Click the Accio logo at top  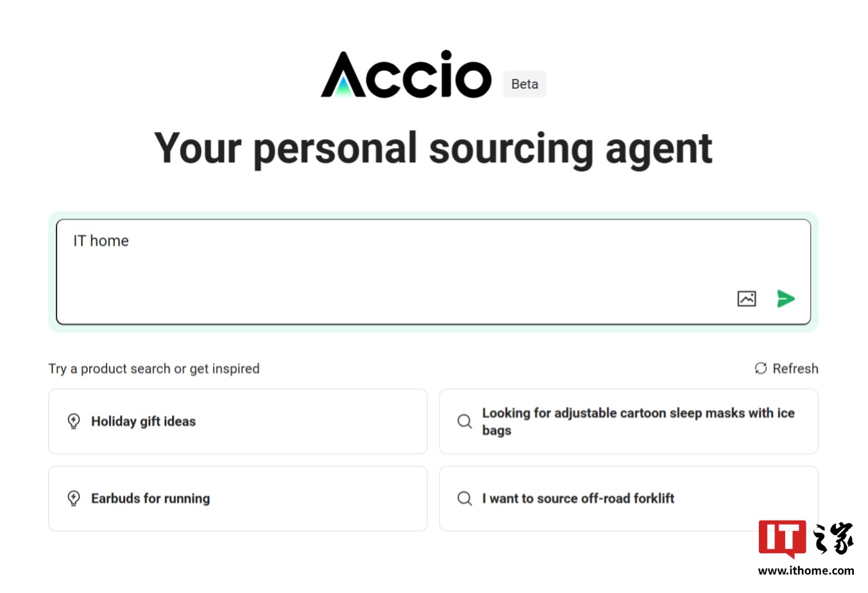[x=405, y=75]
